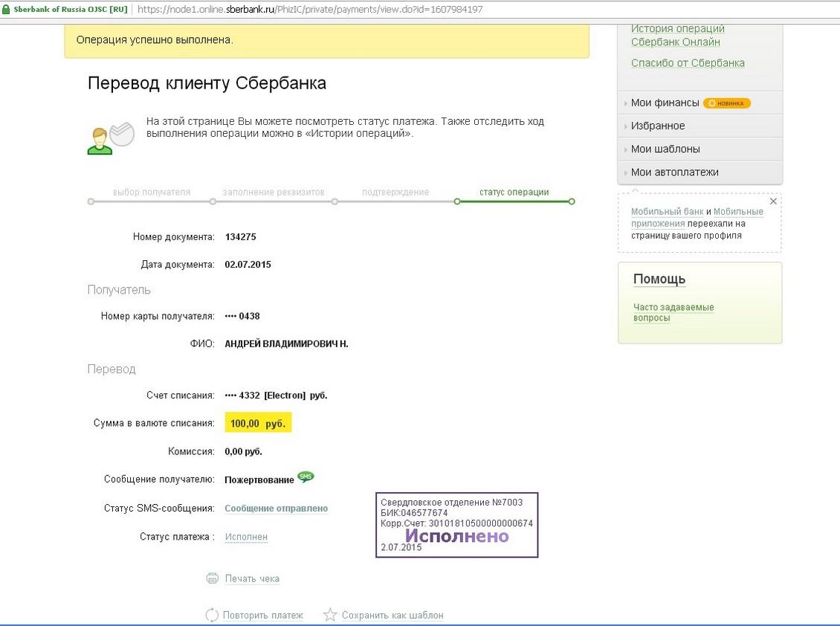Click the user avatar transfer icon
Image resolution: width=840 pixels, height=626 pixels.
[x=111, y=138]
